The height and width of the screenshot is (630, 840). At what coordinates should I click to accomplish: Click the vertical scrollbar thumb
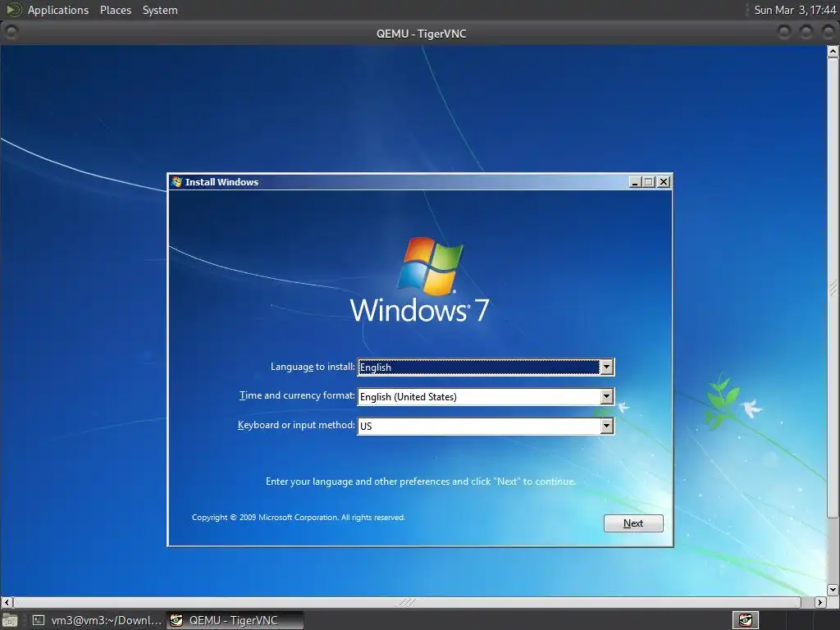pyautogui.click(x=833, y=288)
